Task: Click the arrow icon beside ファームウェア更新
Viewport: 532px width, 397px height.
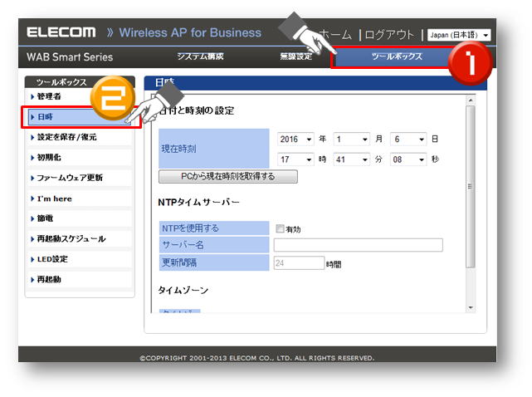Action: tap(32, 178)
